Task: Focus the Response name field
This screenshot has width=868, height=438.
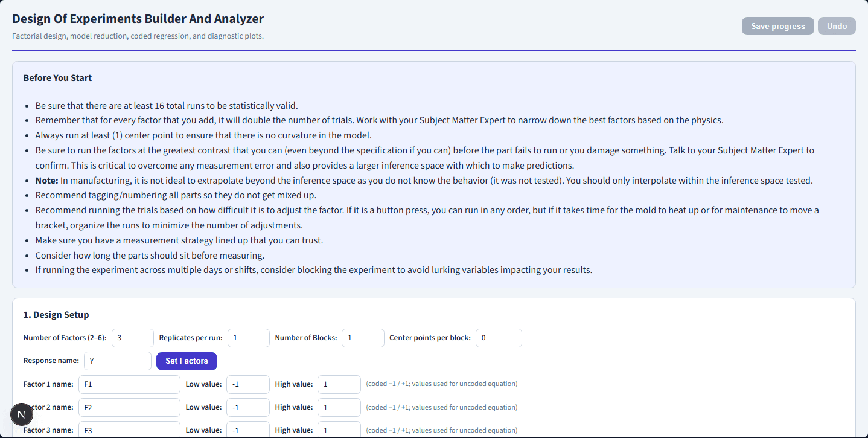Action: pos(118,361)
